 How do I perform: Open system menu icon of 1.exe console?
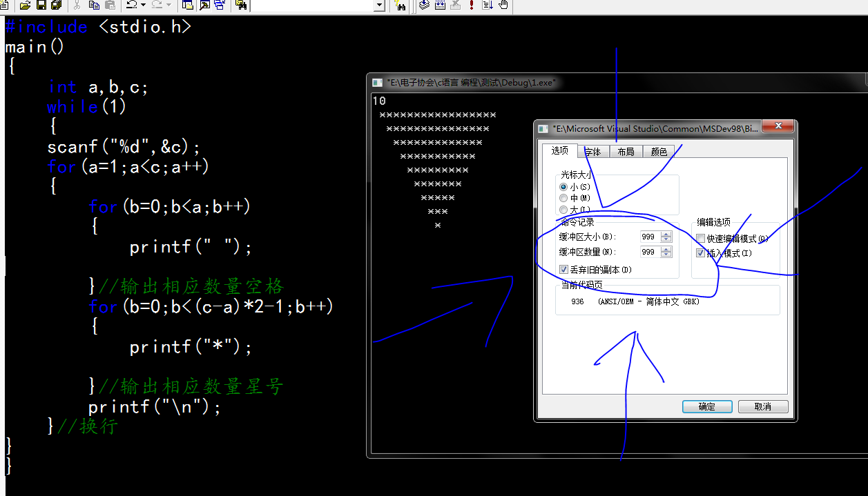tap(377, 82)
